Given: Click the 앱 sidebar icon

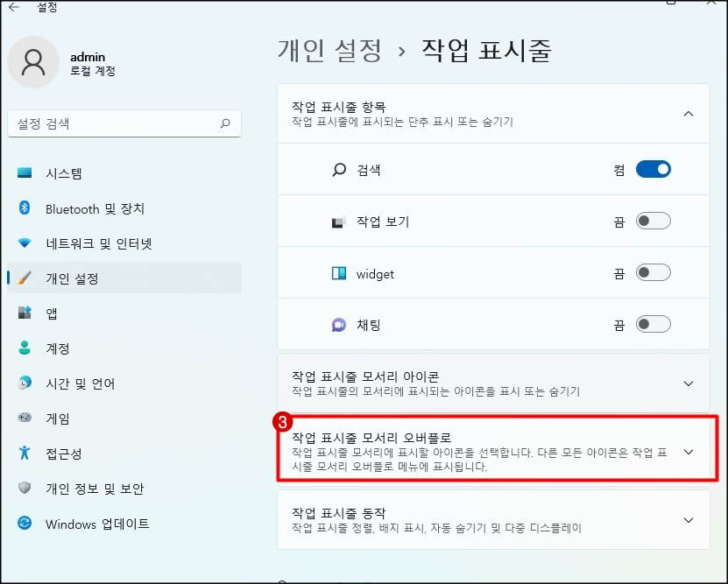Looking at the screenshot, I should coord(54,313).
